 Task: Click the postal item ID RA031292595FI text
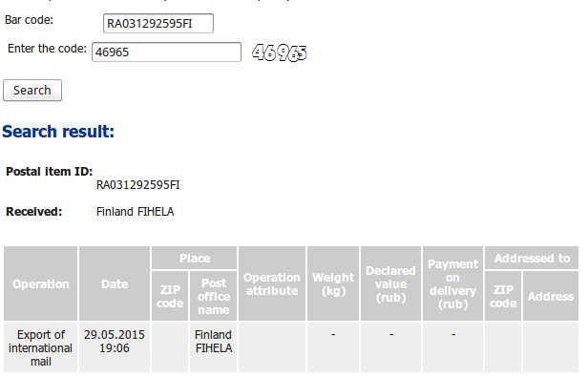(138, 185)
